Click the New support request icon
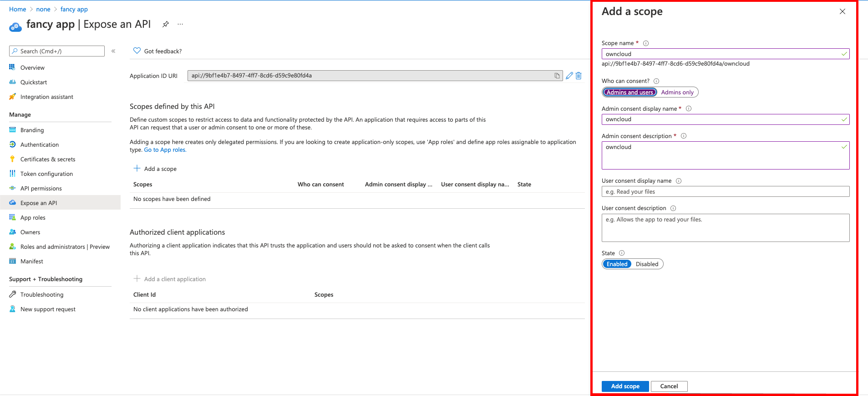 pos(12,309)
